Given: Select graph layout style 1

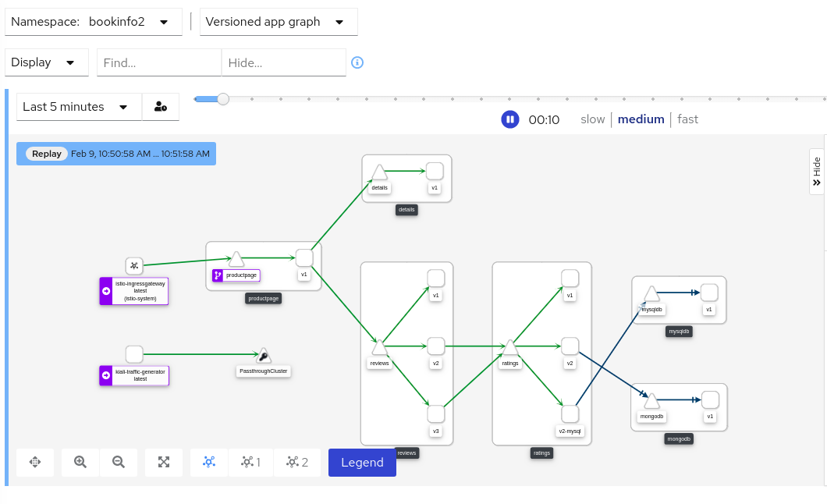Looking at the screenshot, I should tap(250, 463).
